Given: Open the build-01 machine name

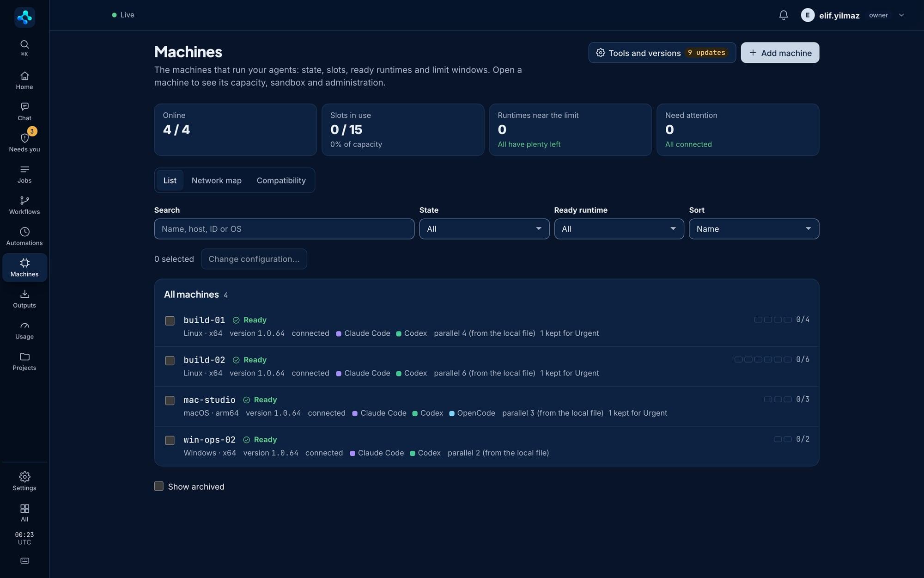Looking at the screenshot, I should tap(204, 320).
